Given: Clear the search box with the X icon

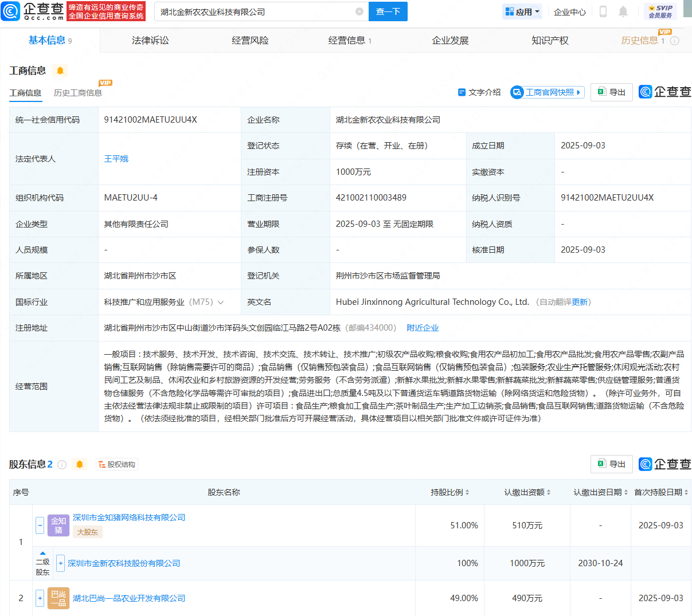Looking at the screenshot, I should pos(359,11).
